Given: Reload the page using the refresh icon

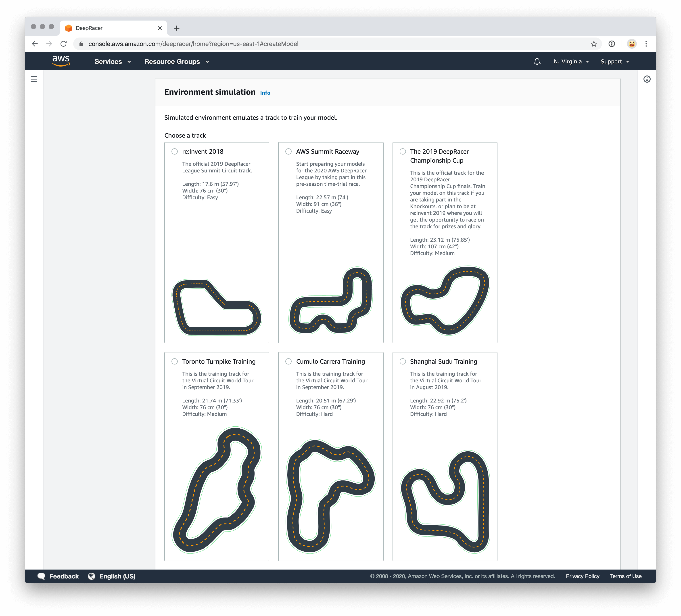Looking at the screenshot, I should point(64,44).
